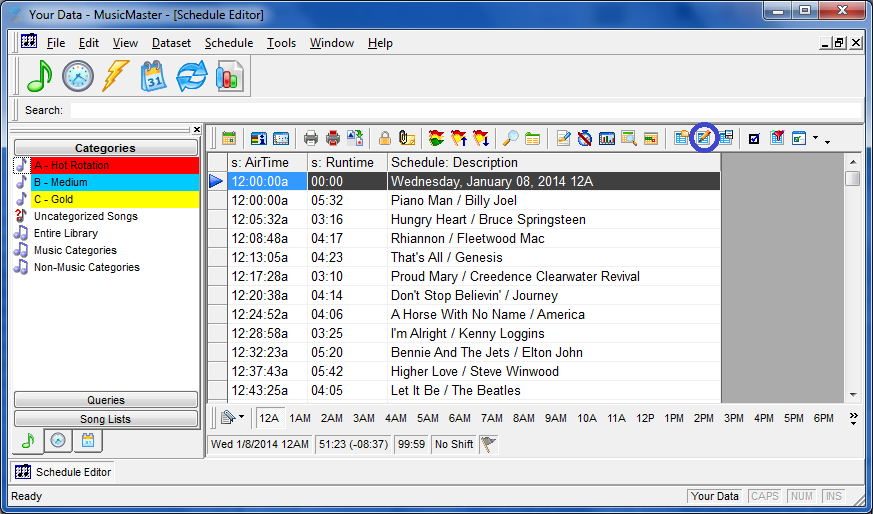Expand the hour bar overflow chevron
Viewport: 873px width, 514px height.
(854, 418)
